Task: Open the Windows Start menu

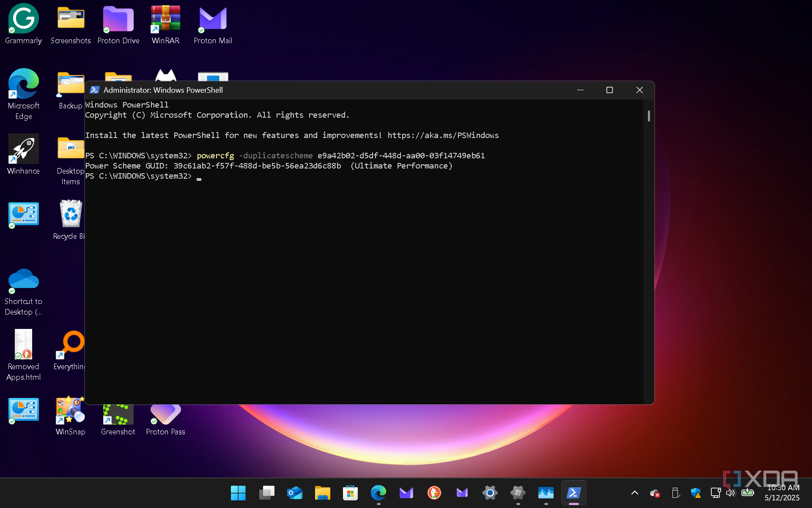Action: click(x=238, y=493)
